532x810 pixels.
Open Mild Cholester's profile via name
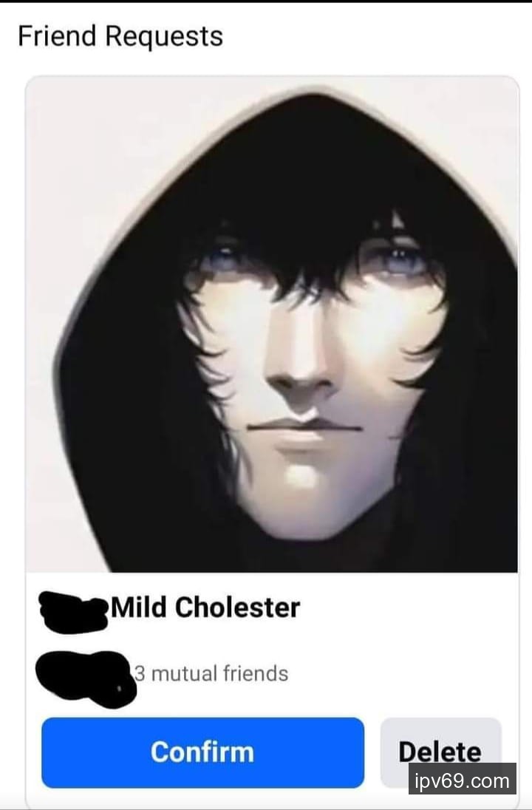tap(205, 607)
